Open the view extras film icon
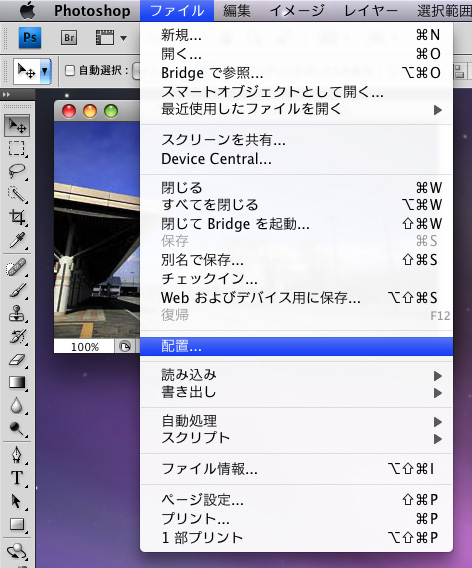 coord(105,38)
